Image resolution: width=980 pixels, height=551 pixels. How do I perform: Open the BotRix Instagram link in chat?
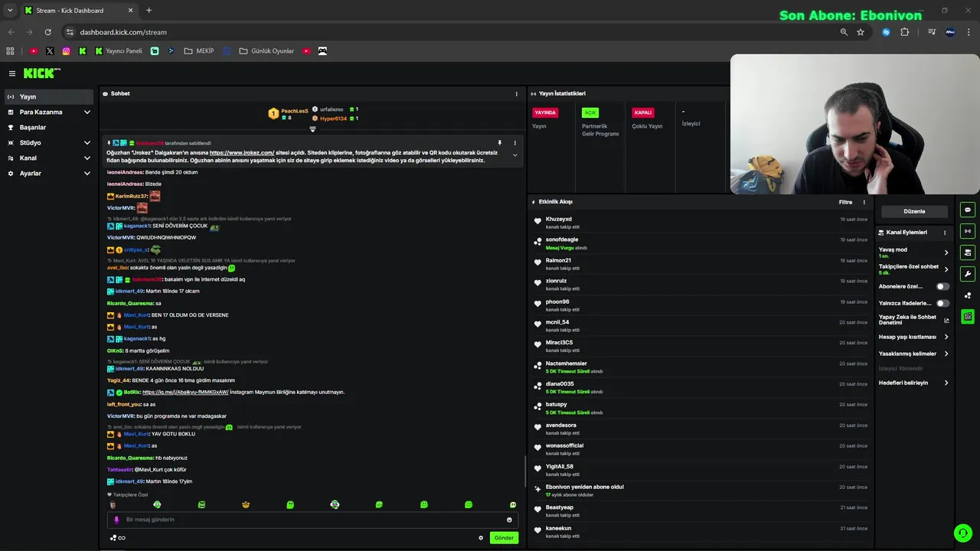click(185, 392)
